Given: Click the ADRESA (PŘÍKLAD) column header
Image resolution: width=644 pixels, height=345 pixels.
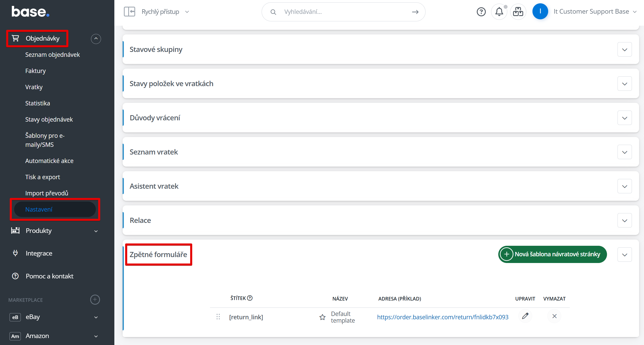Looking at the screenshot, I should pyautogui.click(x=400, y=299).
